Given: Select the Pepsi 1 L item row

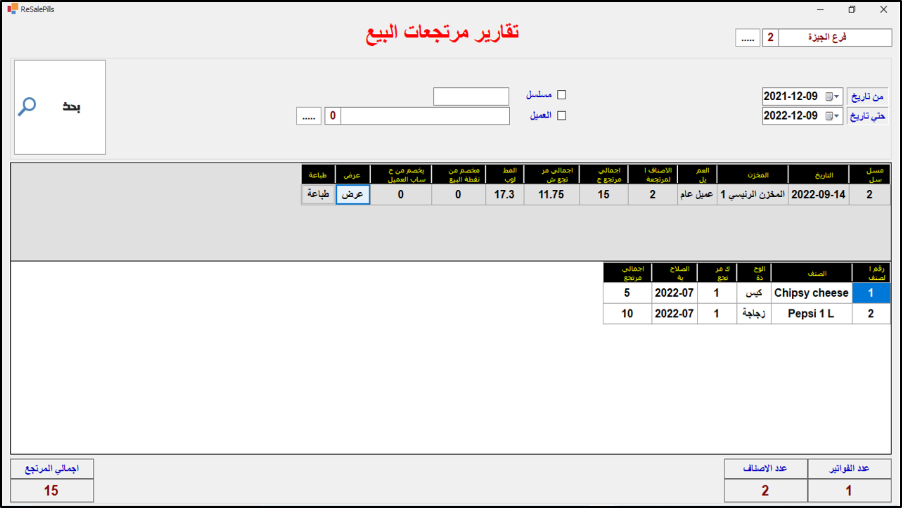Looking at the screenshot, I should [811, 314].
